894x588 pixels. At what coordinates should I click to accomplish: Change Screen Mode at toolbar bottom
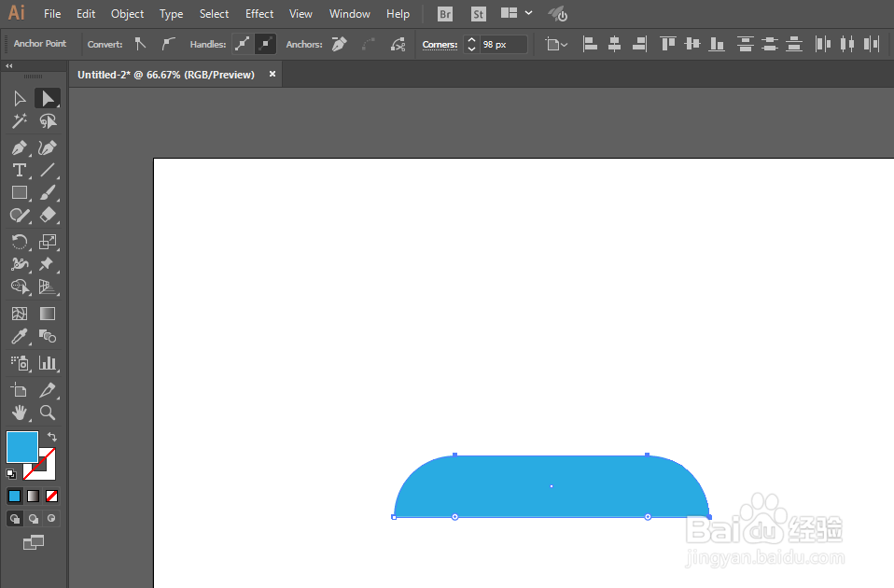[33, 542]
